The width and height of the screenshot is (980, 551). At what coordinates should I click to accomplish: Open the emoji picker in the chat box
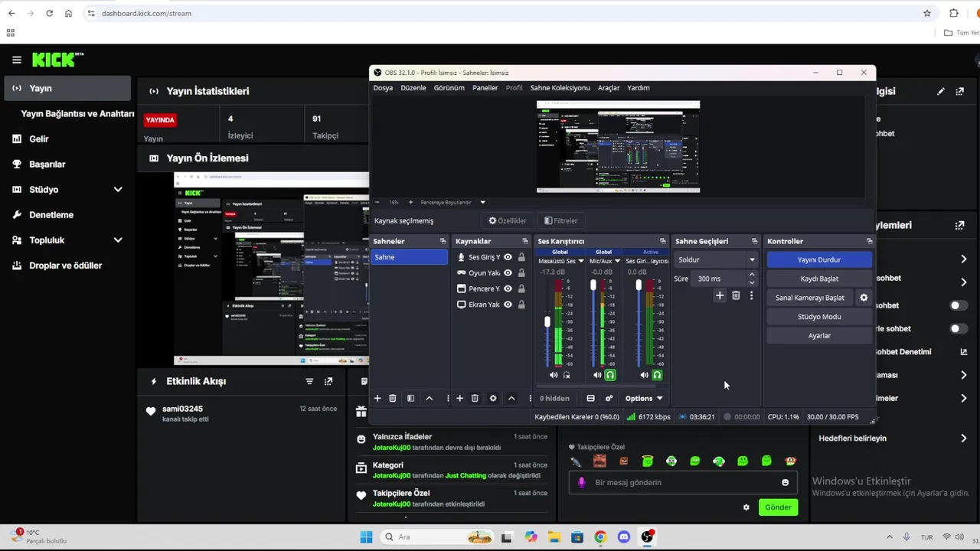coord(785,482)
